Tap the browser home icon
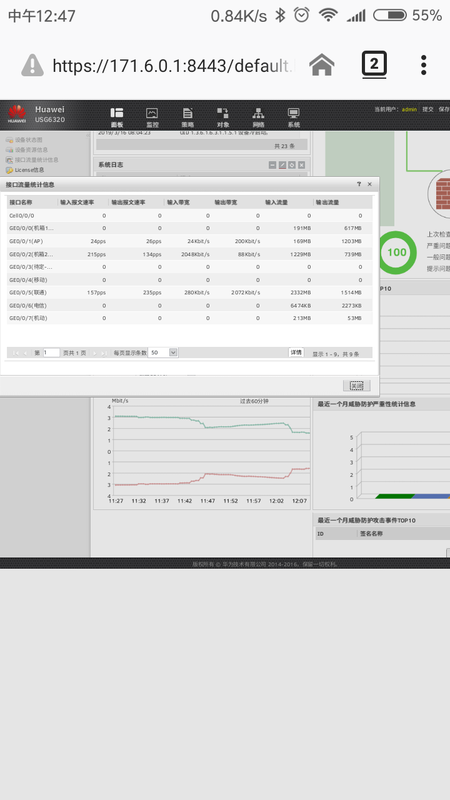The width and height of the screenshot is (450, 800). coord(322,65)
